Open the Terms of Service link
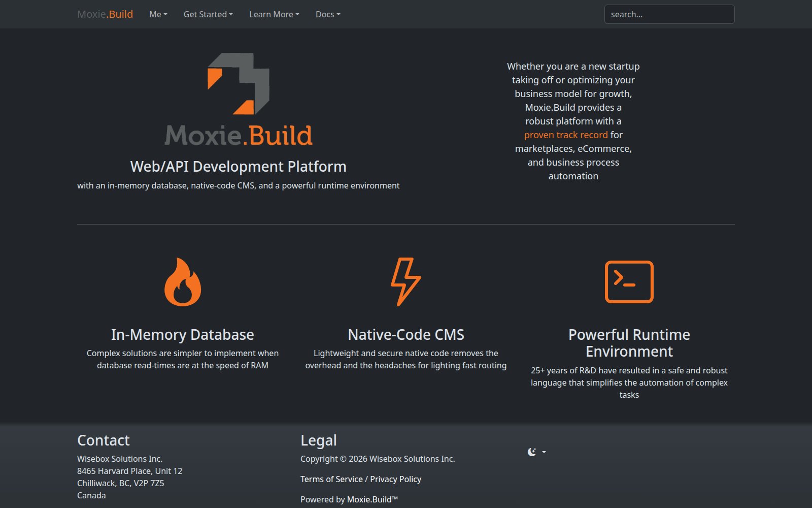The image size is (812, 508). coord(331,479)
